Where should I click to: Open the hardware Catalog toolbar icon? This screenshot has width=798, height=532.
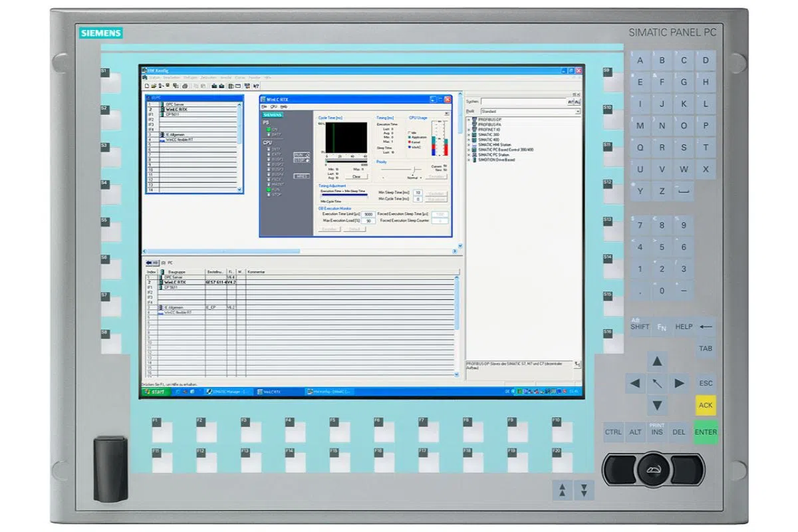click(x=247, y=85)
